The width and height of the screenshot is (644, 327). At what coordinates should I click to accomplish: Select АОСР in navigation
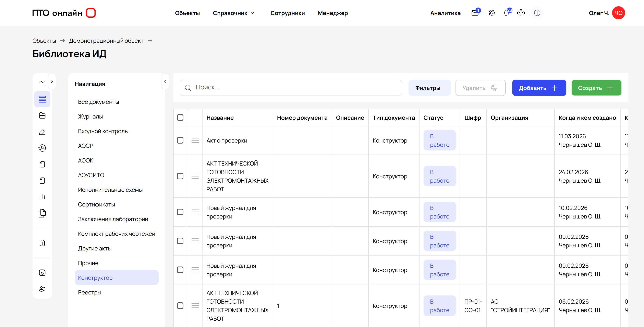(117, 146)
